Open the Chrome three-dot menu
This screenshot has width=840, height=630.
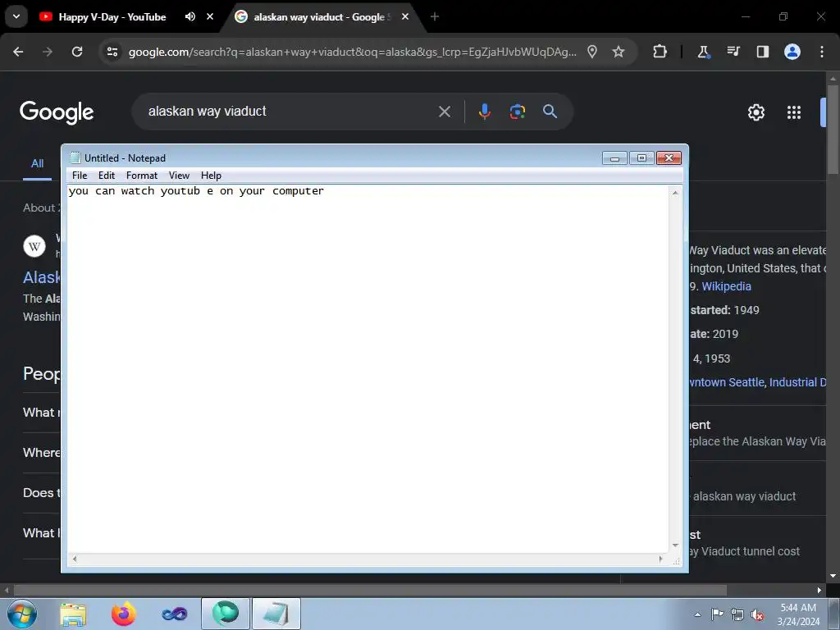pos(822,52)
